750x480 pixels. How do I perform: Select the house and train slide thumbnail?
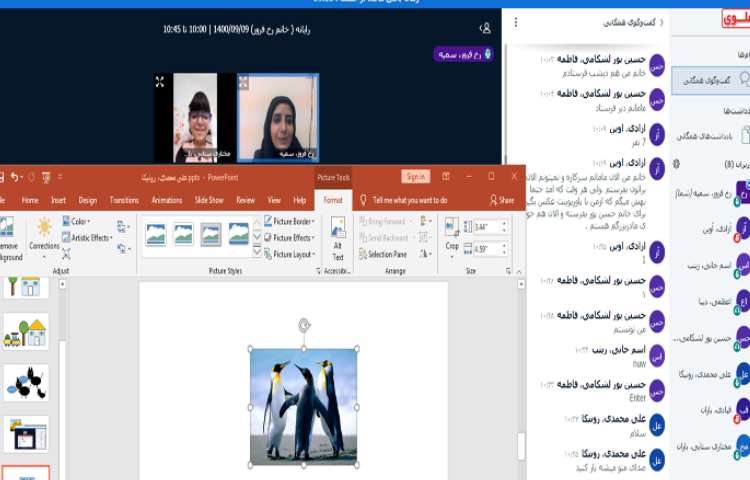point(26,332)
